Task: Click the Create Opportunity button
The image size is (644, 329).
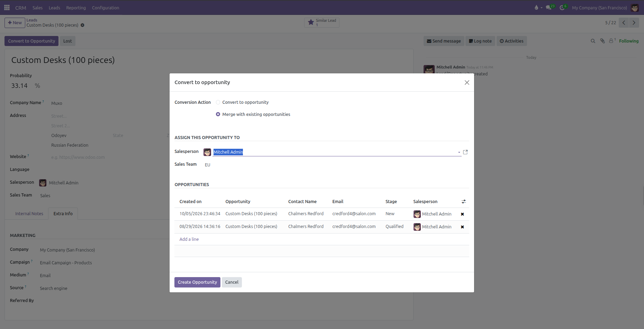Action: pos(197,282)
